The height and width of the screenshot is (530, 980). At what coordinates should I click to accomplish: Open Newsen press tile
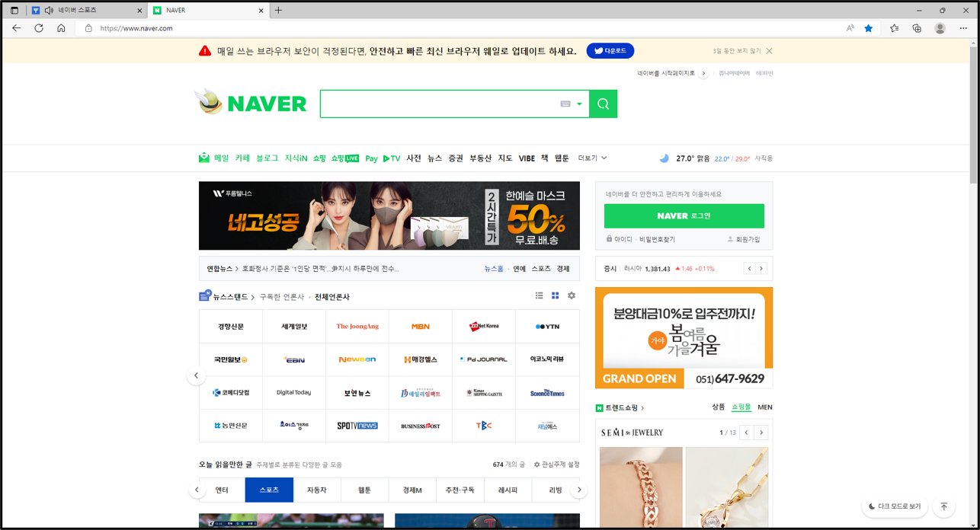357,359
